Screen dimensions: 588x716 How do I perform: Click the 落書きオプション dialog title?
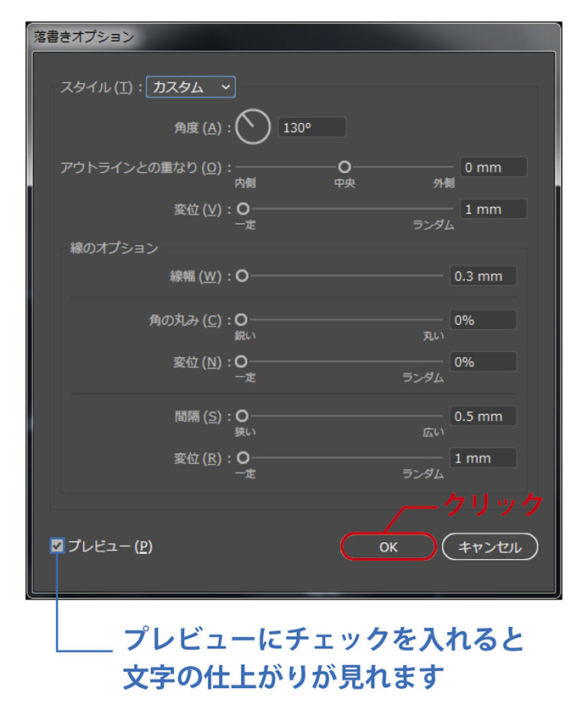click(x=85, y=36)
